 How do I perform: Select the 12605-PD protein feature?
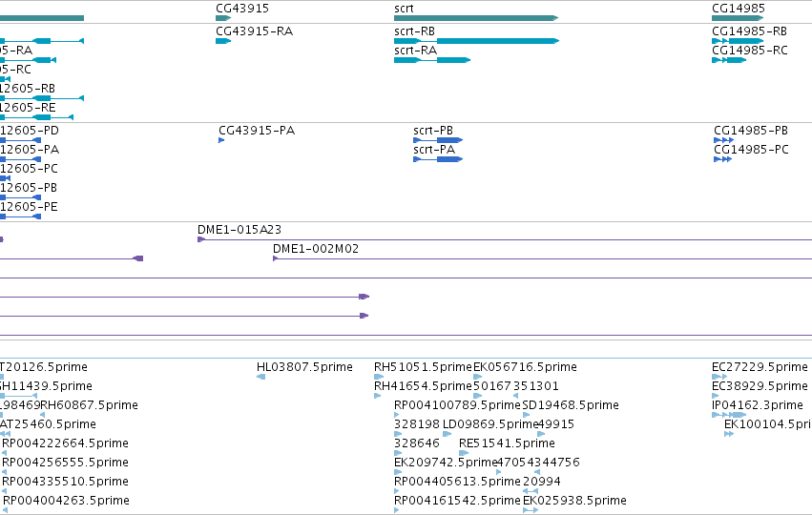click(x=20, y=140)
